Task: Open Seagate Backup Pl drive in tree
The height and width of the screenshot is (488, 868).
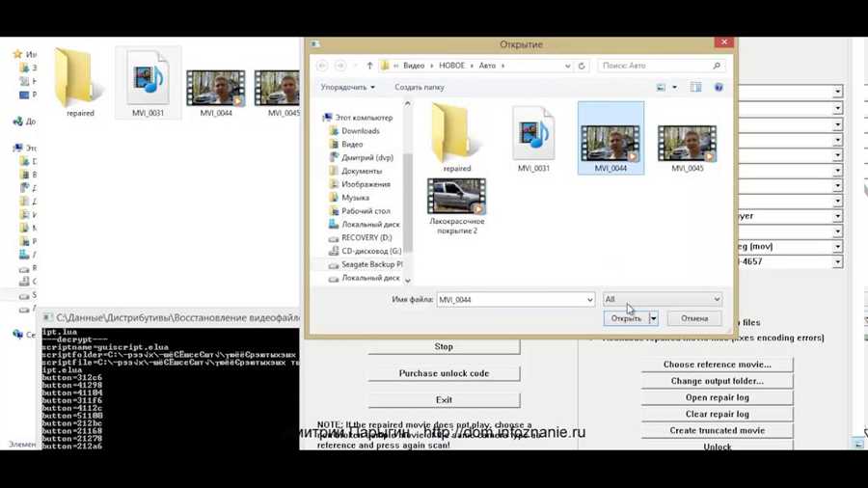Action: pyautogui.click(x=371, y=264)
